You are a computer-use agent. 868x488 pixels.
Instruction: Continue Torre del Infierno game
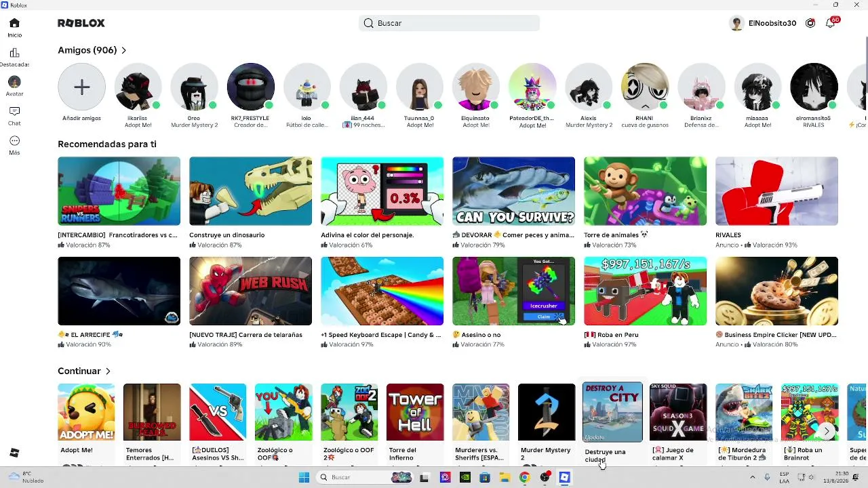click(x=415, y=412)
